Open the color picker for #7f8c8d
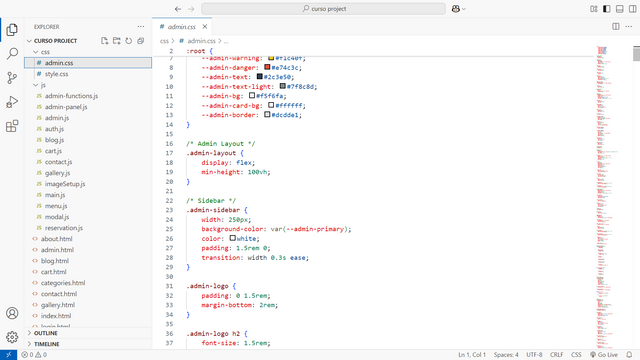This screenshot has height=360, width=640. point(282,86)
